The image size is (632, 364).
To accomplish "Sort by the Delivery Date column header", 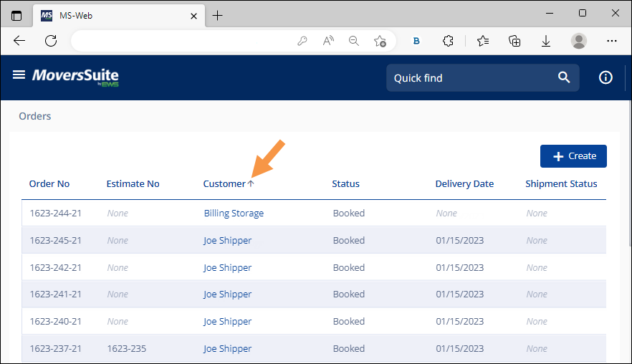I will (x=464, y=184).
